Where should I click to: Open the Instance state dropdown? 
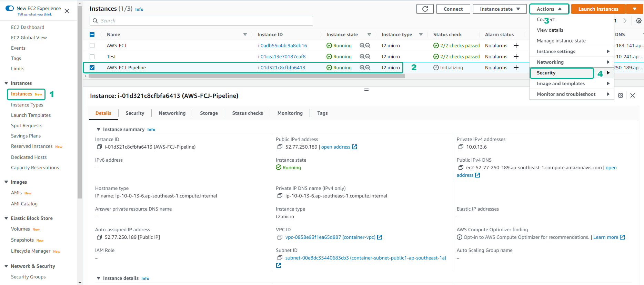coord(500,9)
